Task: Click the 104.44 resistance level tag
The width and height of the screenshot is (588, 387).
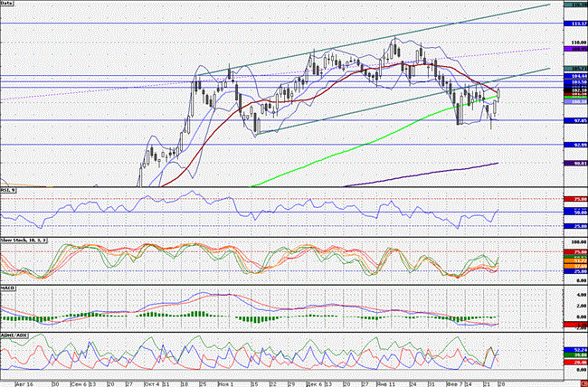Action: pyautogui.click(x=574, y=76)
